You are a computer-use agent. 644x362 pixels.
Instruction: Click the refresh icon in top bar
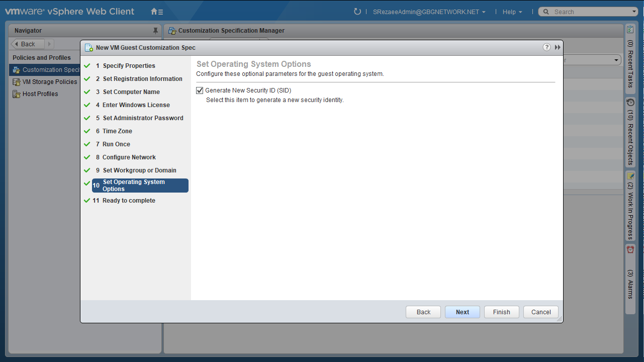click(357, 12)
